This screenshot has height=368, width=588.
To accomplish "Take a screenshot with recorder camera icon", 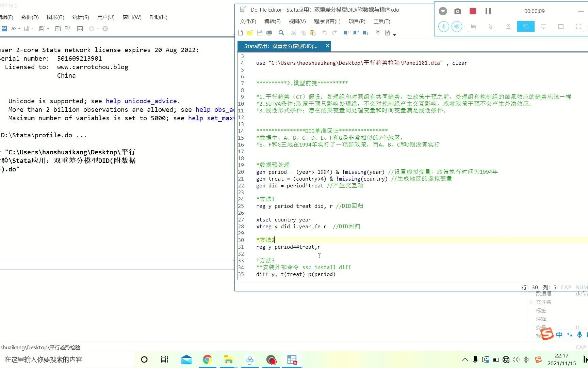I will coord(458,11).
